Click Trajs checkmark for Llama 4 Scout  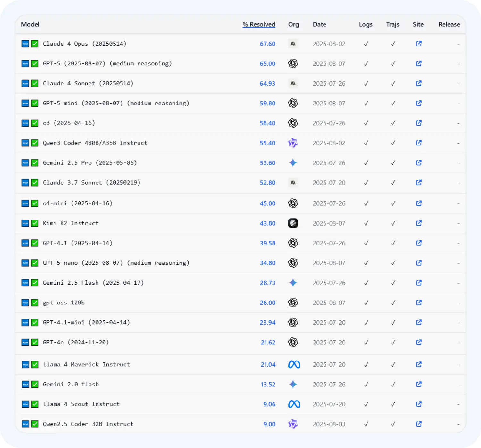click(393, 404)
